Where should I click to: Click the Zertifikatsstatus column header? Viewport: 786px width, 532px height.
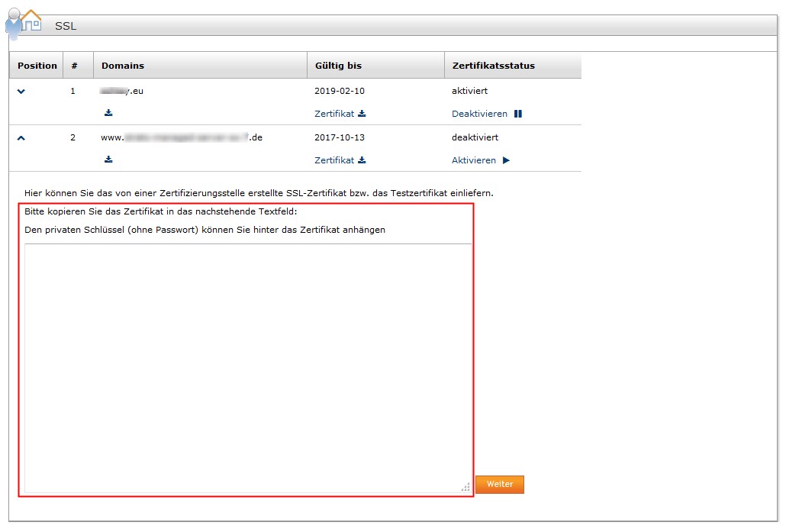click(x=513, y=65)
